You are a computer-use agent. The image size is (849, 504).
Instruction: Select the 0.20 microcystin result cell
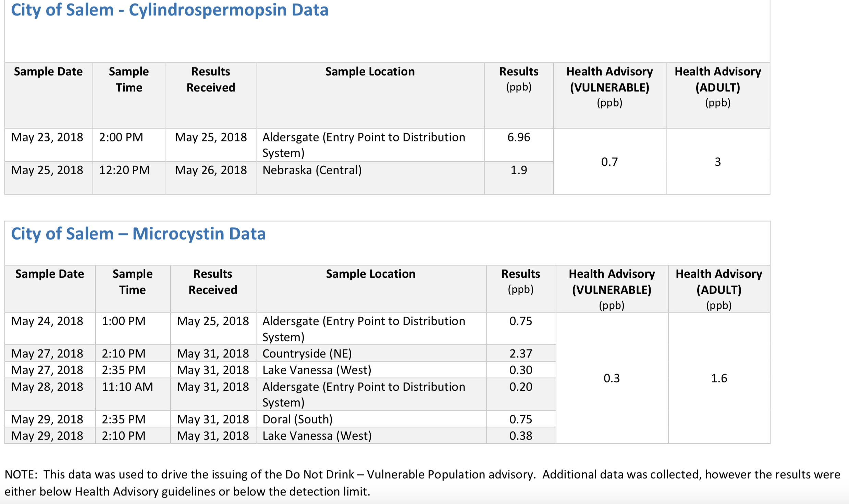pos(520,387)
